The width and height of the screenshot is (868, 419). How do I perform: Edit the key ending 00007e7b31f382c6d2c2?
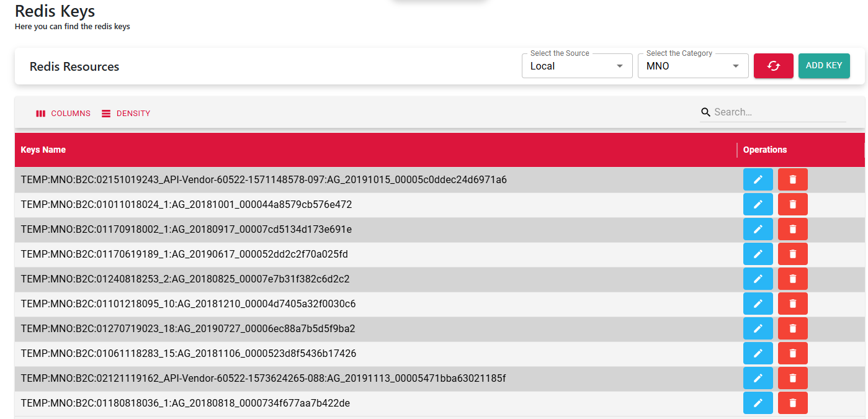758,279
